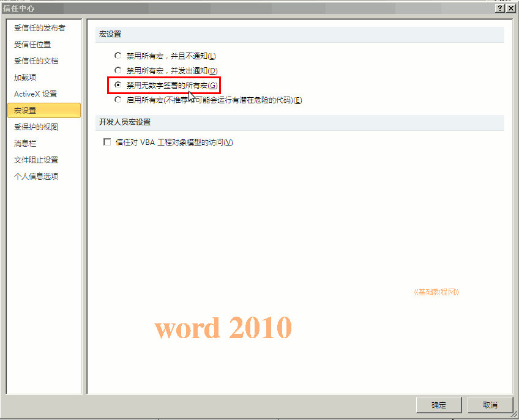Open the 受信任位置 category
The width and height of the screenshot is (519, 420).
(32, 44)
